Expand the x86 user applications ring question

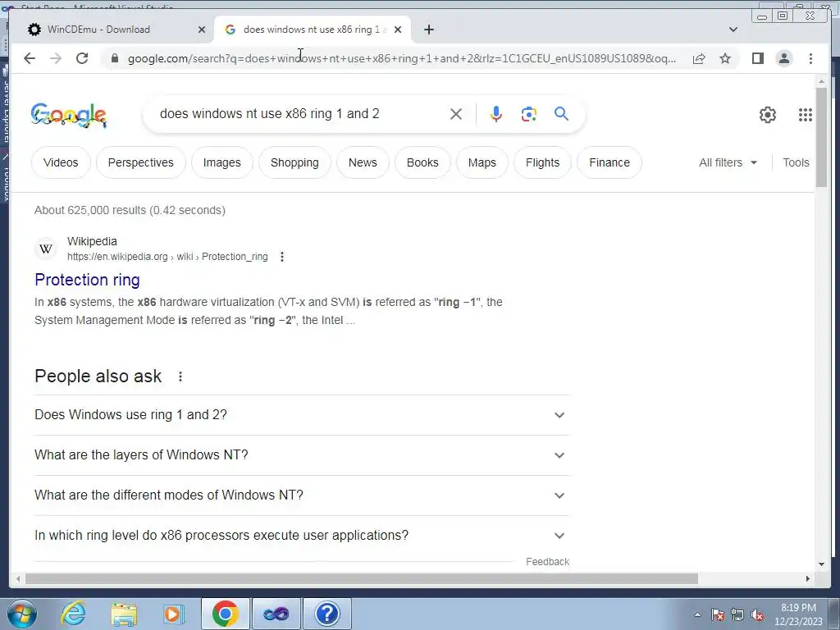coord(302,536)
